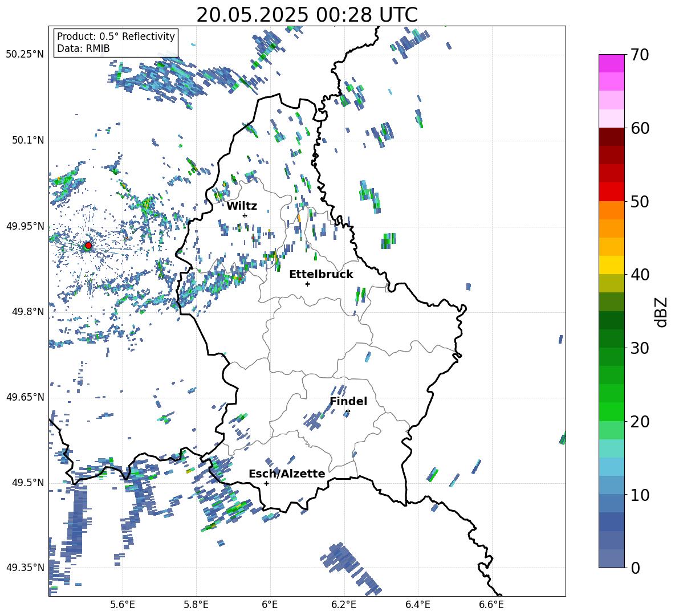Click the 'Product: 0.5° Reflectivity' text
Viewport: 675px width, 616px height.
pos(116,36)
